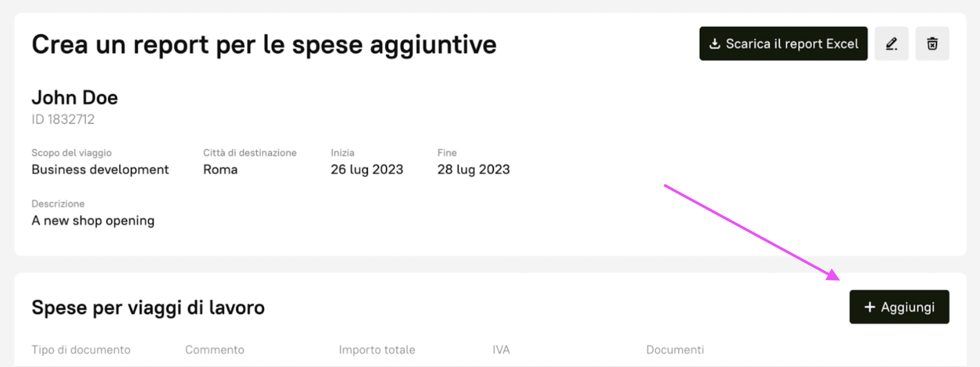The height and width of the screenshot is (367, 980).
Task: Download report via Scarica il report Excel
Action: [x=783, y=43]
